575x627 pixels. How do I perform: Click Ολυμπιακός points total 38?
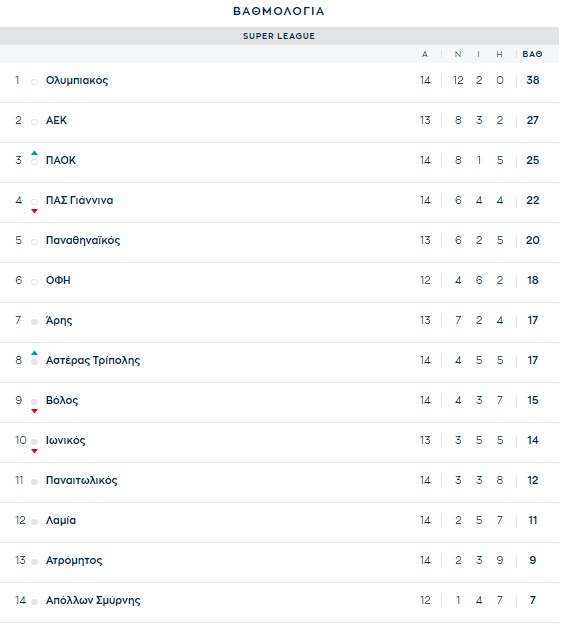533,80
